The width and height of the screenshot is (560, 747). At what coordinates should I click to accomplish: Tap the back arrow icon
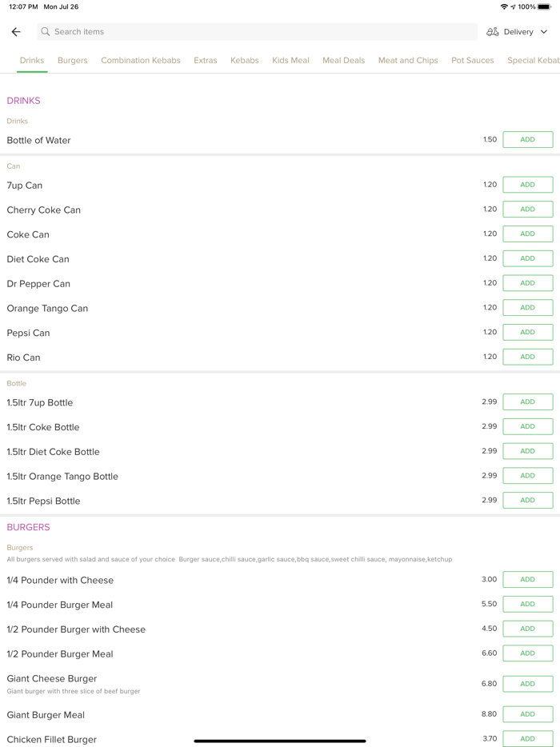(x=16, y=32)
